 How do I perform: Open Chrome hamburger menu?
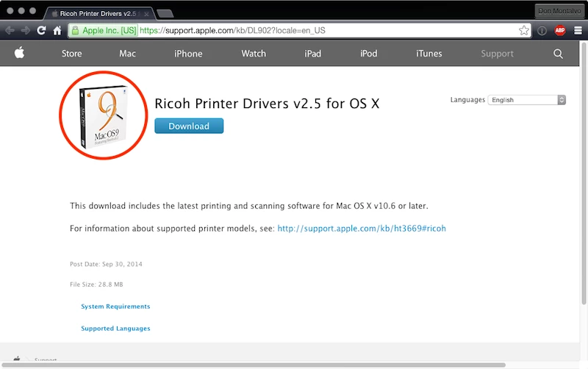578,30
